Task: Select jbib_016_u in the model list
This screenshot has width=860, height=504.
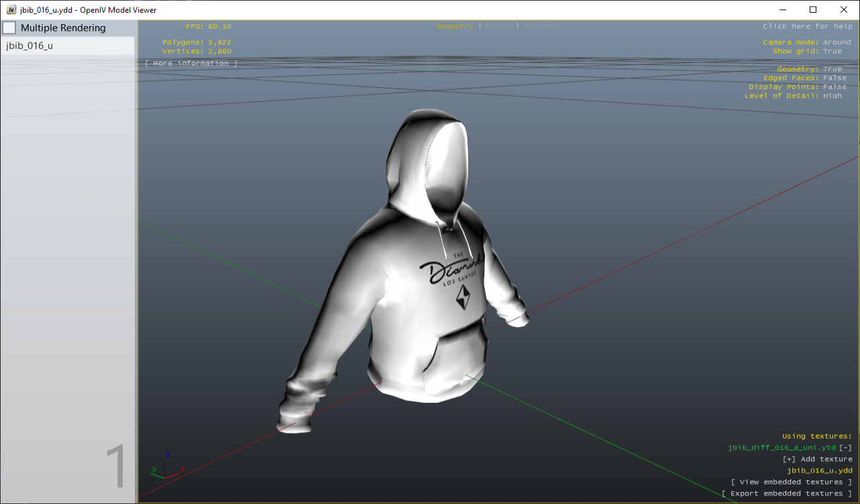Action: [30, 45]
